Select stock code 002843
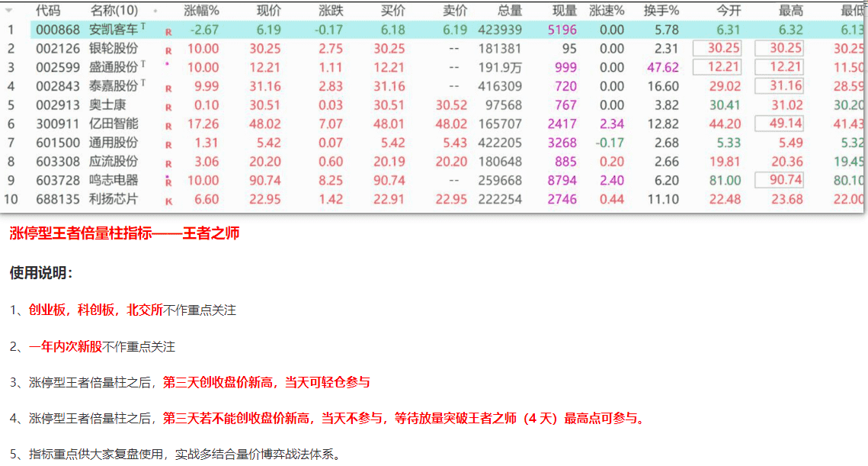Screen dimensions: 868x466 58,86
